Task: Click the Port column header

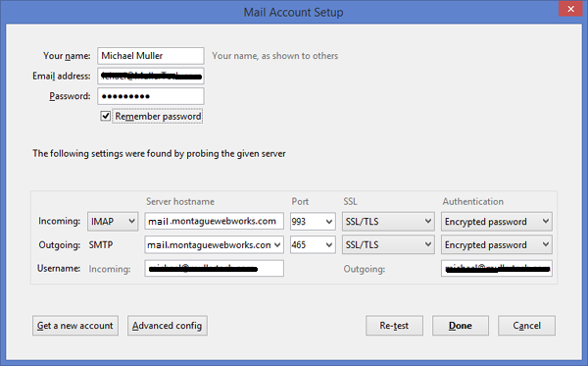Action: point(300,201)
